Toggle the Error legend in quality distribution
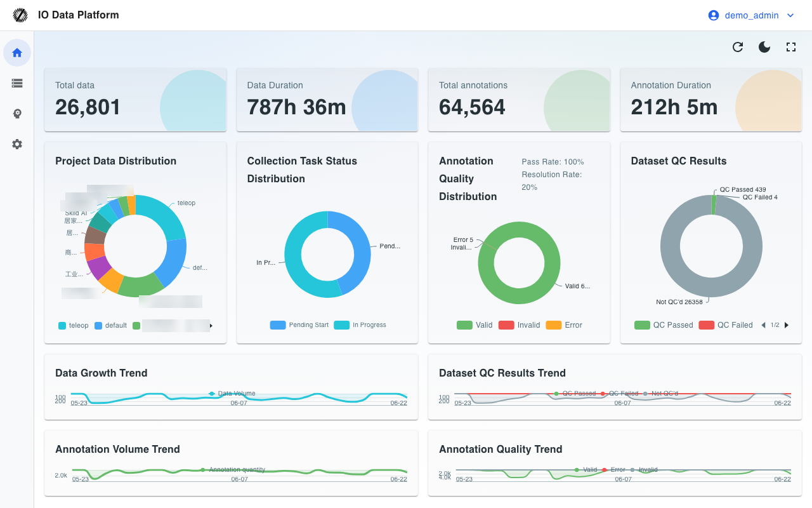Viewport: 812px width, 508px height. [564, 325]
